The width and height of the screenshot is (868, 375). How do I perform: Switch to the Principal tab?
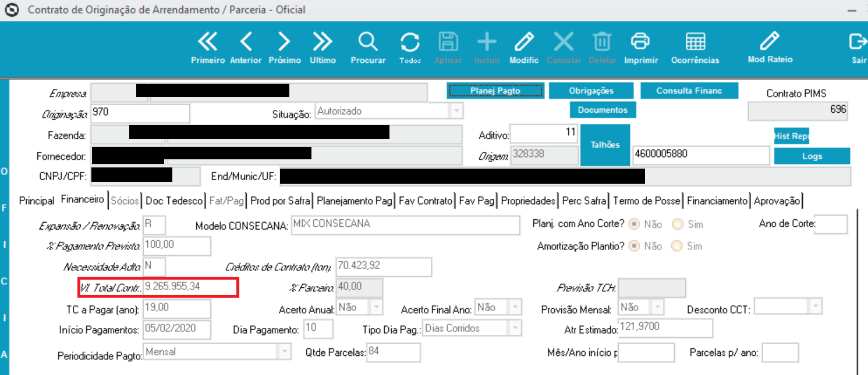click(x=36, y=201)
